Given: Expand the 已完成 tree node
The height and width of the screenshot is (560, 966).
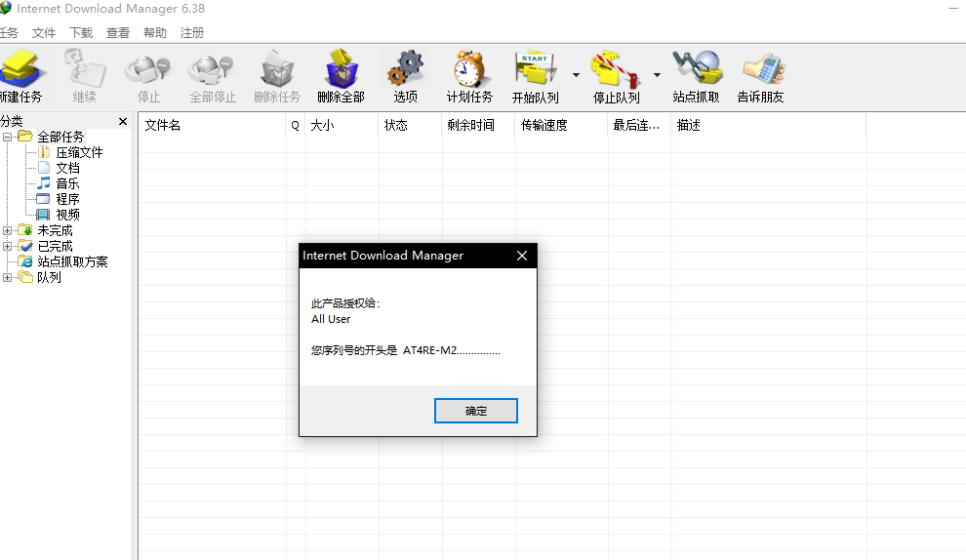Looking at the screenshot, I should click(x=8, y=246).
